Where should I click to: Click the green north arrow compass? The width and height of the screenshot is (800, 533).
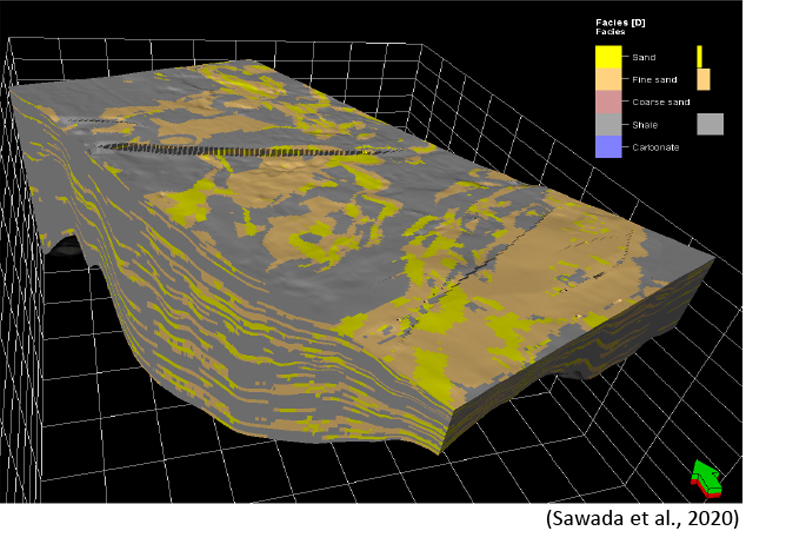coord(707,478)
